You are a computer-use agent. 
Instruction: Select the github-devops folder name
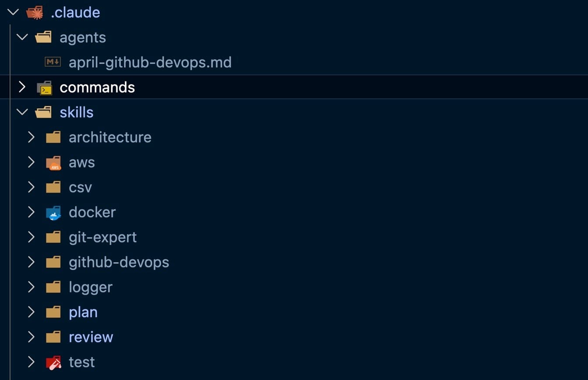[119, 262]
